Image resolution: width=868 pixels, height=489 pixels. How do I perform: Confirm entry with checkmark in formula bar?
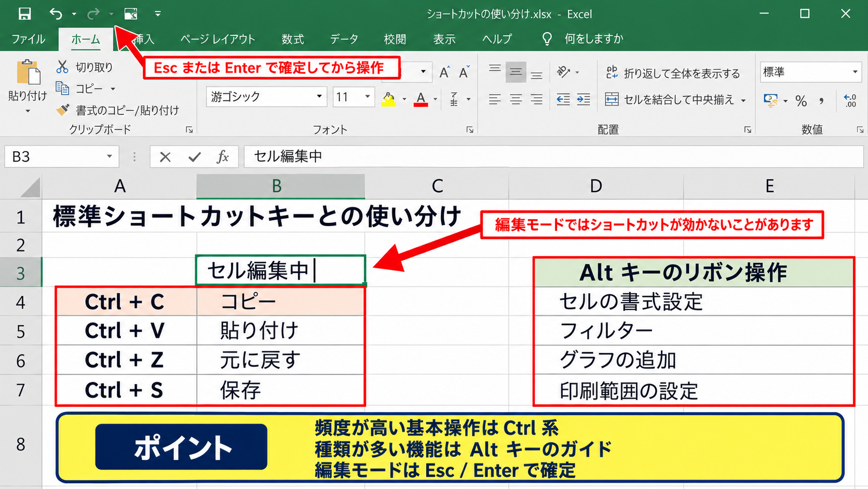coord(195,157)
